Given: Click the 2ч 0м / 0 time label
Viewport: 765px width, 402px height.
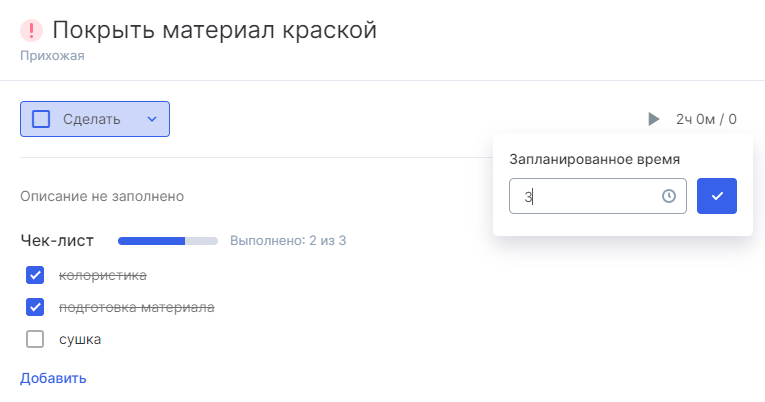Looking at the screenshot, I should [706, 120].
